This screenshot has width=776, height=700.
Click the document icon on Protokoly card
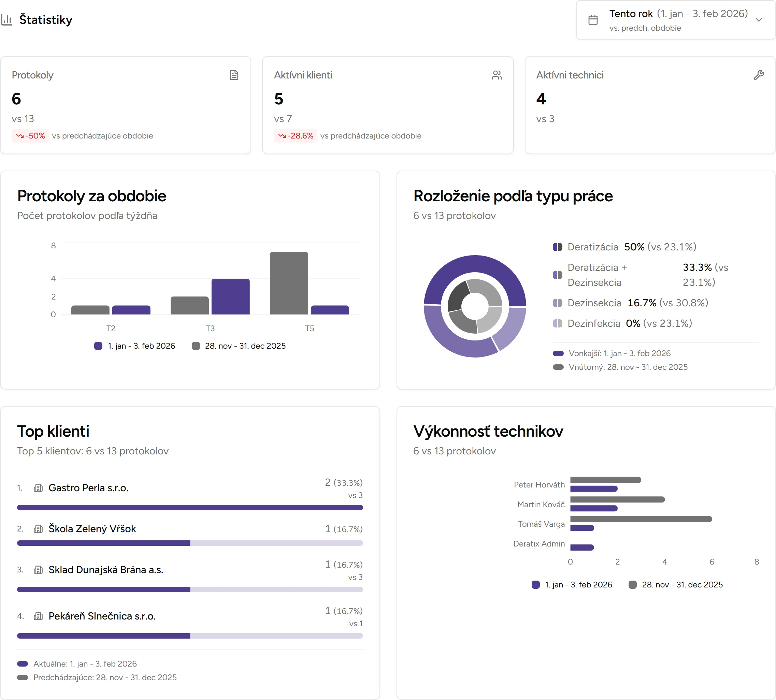[x=234, y=75]
